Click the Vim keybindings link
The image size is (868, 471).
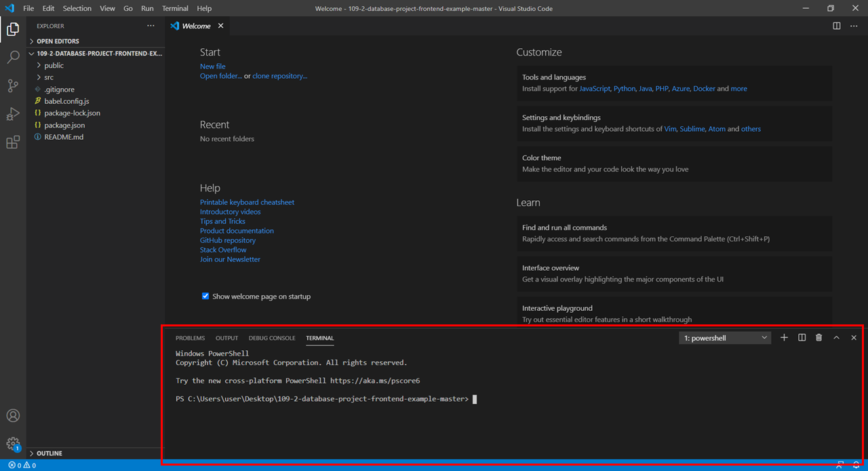pyautogui.click(x=670, y=129)
